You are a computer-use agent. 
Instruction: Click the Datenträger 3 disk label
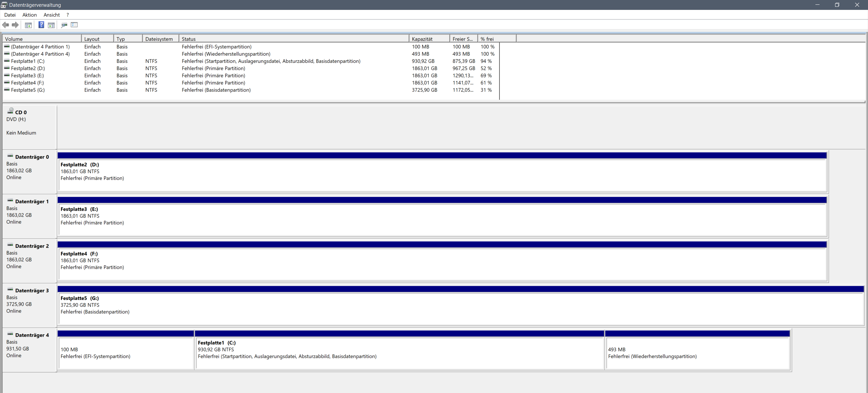(32, 291)
